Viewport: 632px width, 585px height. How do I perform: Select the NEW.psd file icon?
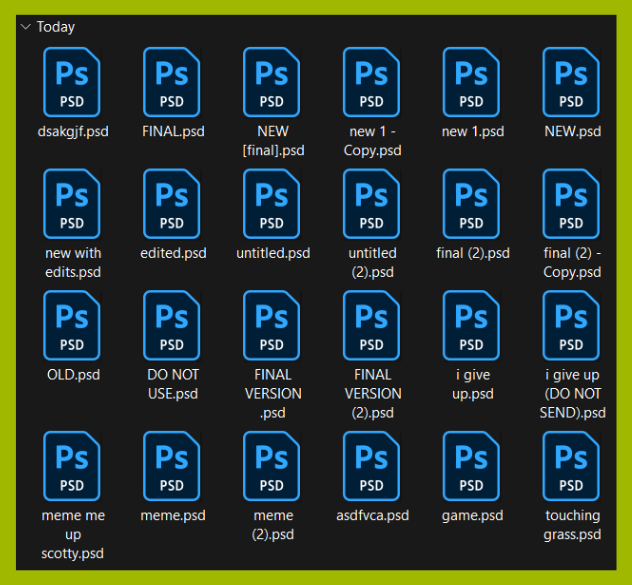pyautogui.click(x=571, y=82)
